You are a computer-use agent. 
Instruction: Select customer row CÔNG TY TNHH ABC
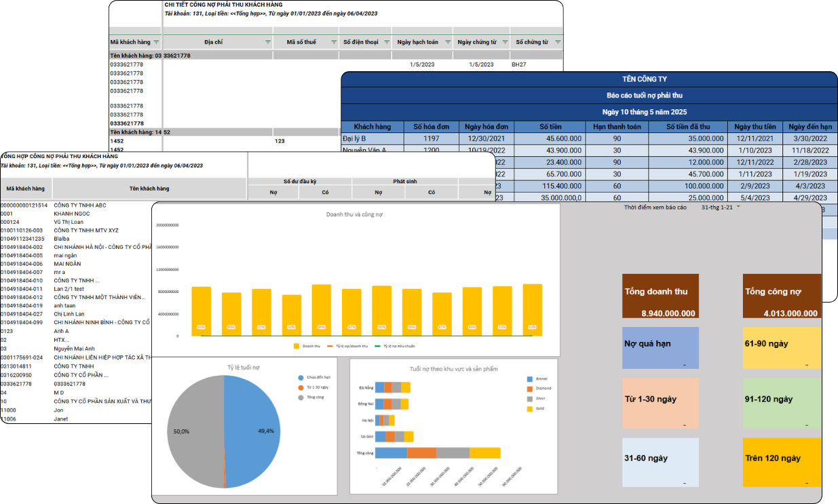pos(77,205)
